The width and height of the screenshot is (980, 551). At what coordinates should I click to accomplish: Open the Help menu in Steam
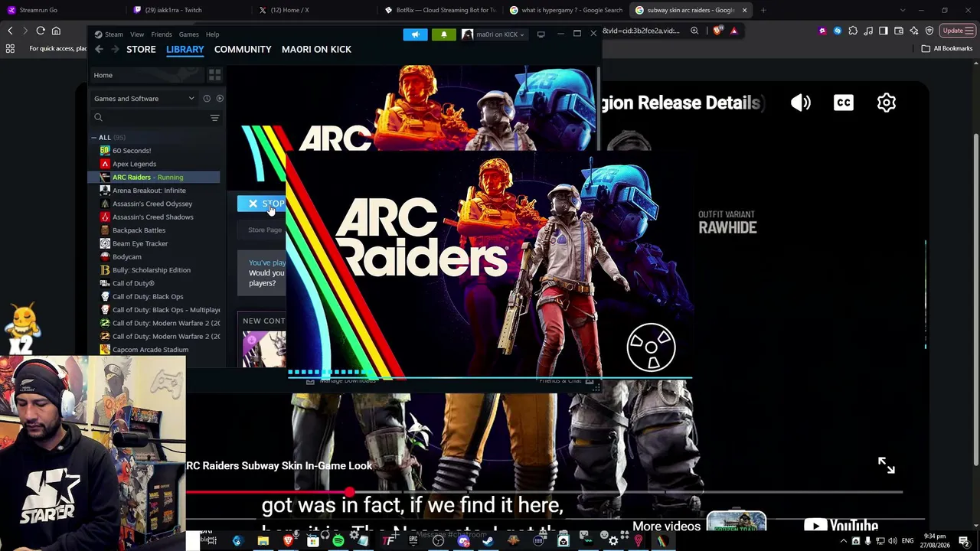(212, 34)
